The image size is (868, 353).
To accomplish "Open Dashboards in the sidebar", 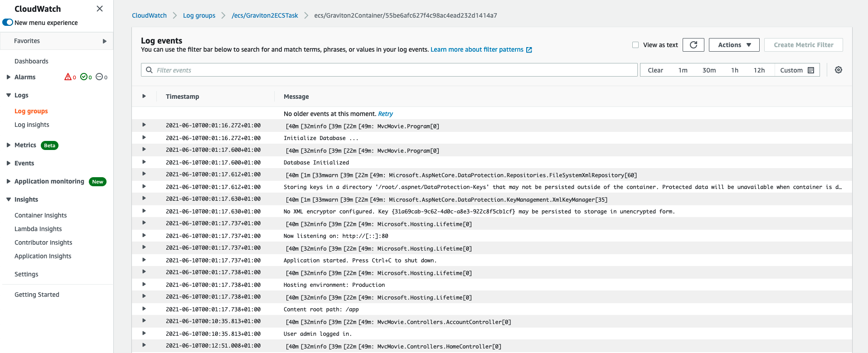I will tap(31, 61).
